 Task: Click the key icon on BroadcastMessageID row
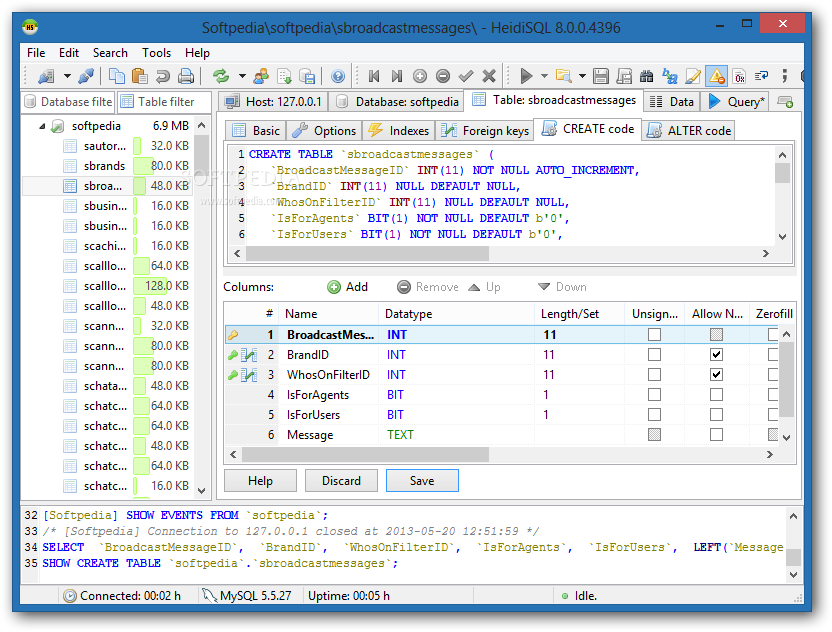click(x=233, y=335)
